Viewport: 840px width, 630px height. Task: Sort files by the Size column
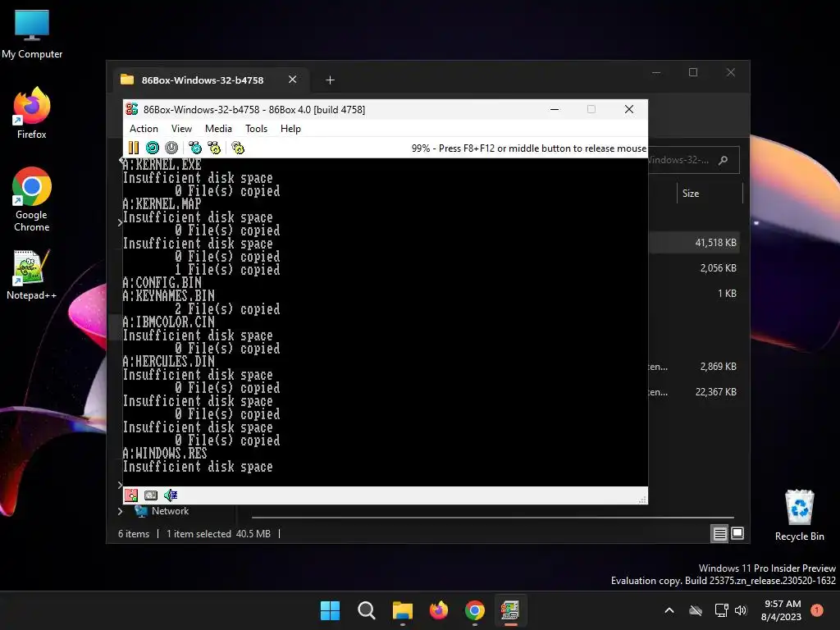tap(691, 194)
